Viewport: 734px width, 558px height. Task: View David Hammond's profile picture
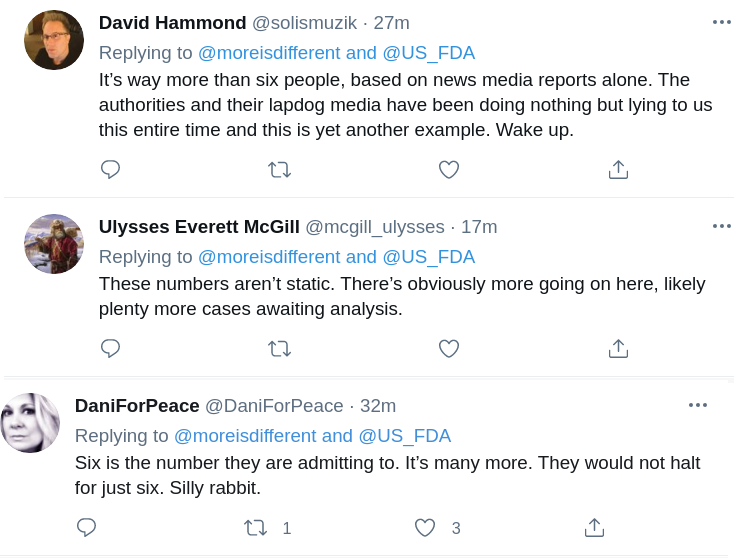(x=54, y=40)
